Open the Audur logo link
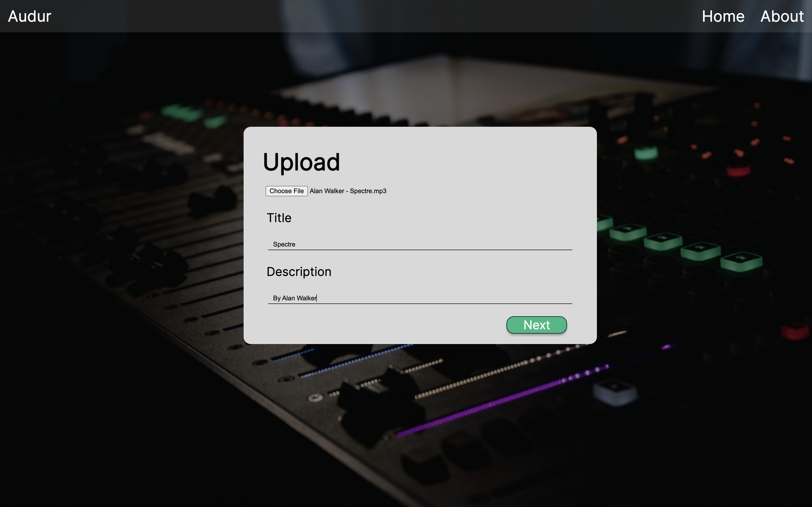 coord(29,16)
